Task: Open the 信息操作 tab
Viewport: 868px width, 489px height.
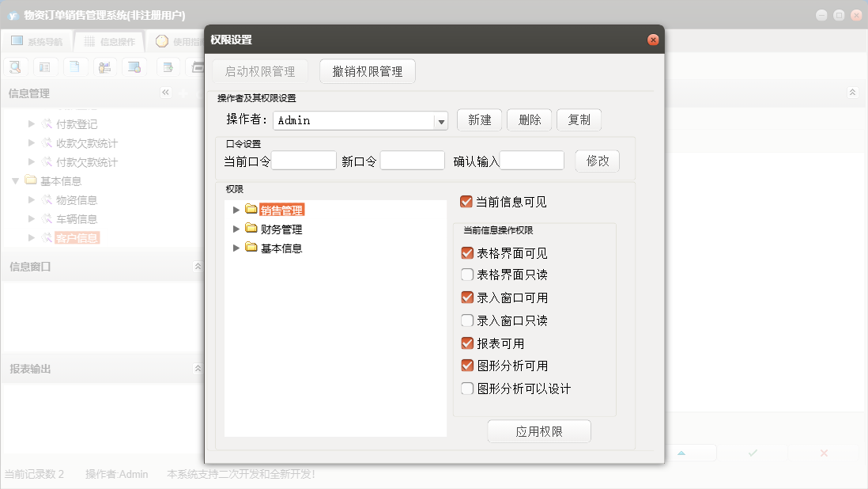Action: (x=110, y=41)
